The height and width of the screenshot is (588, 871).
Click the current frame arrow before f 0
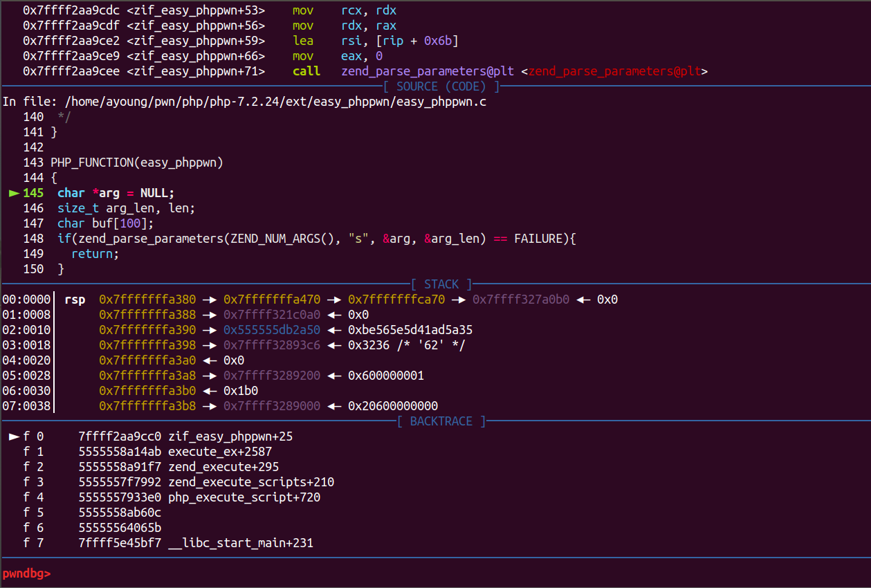14,437
